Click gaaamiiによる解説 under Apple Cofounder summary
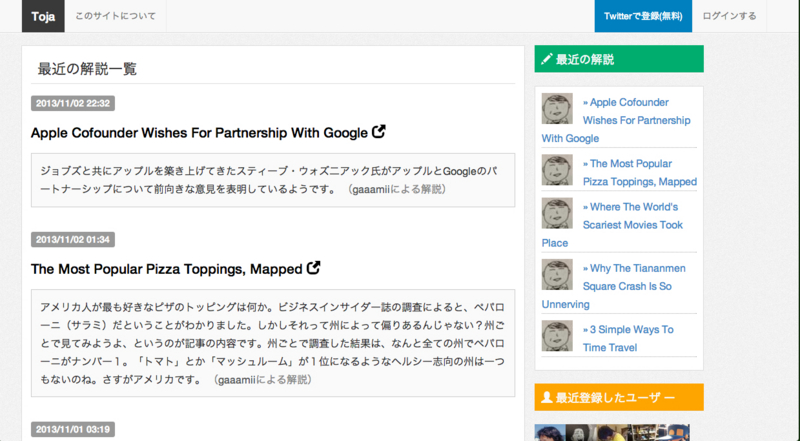Viewport: 800px width, 441px height. (397, 189)
